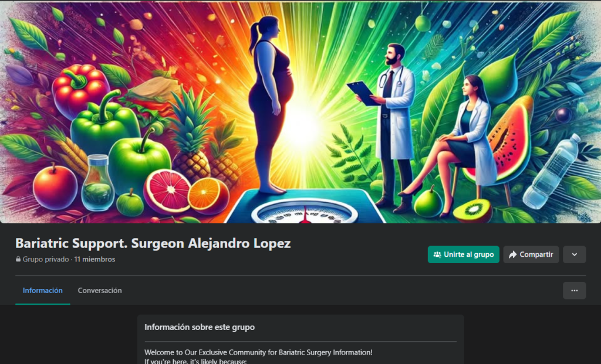Open the Conversación tab
Image resolution: width=601 pixels, height=364 pixels.
coord(100,291)
